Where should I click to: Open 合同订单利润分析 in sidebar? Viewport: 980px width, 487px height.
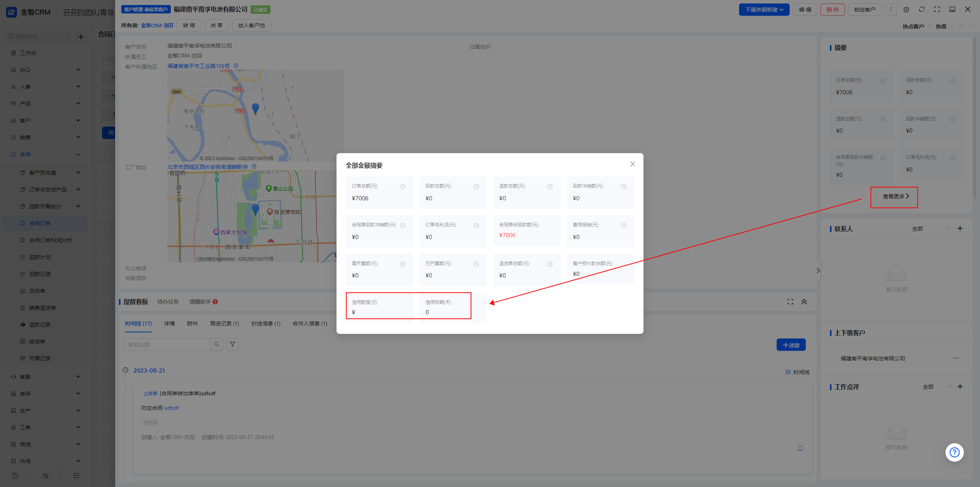click(x=51, y=240)
